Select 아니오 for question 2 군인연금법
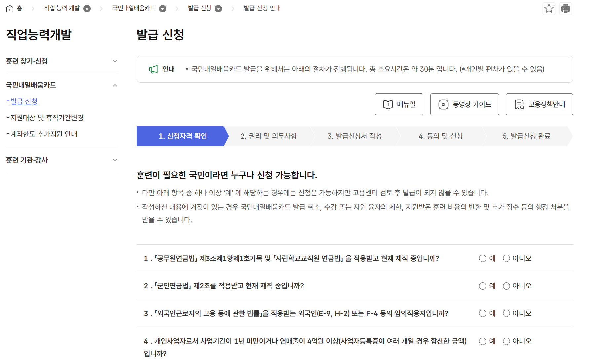This screenshot has height=364, width=598. pyautogui.click(x=506, y=286)
